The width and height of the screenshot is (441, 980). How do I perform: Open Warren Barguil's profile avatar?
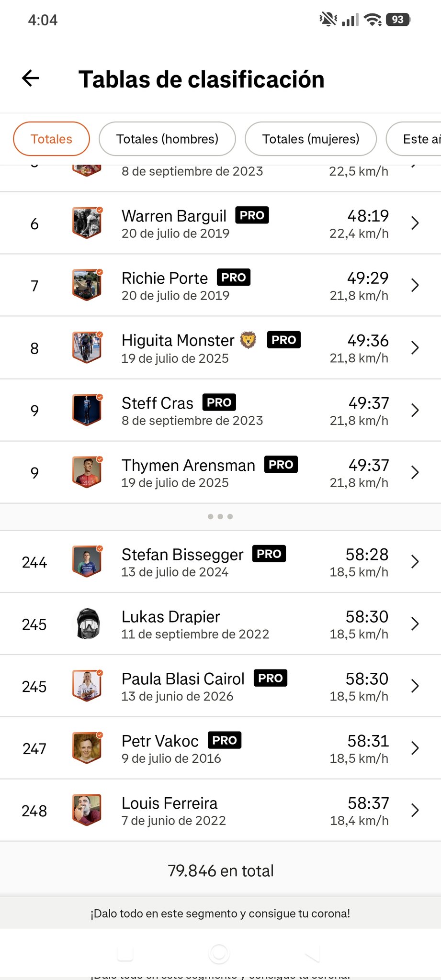(87, 223)
